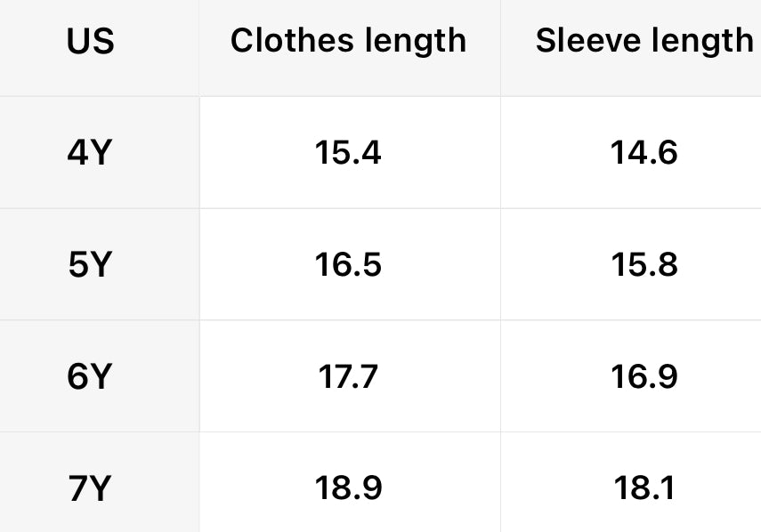Choose the 6Y size cell
This screenshot has height=532, width=761.
point(90,377)
